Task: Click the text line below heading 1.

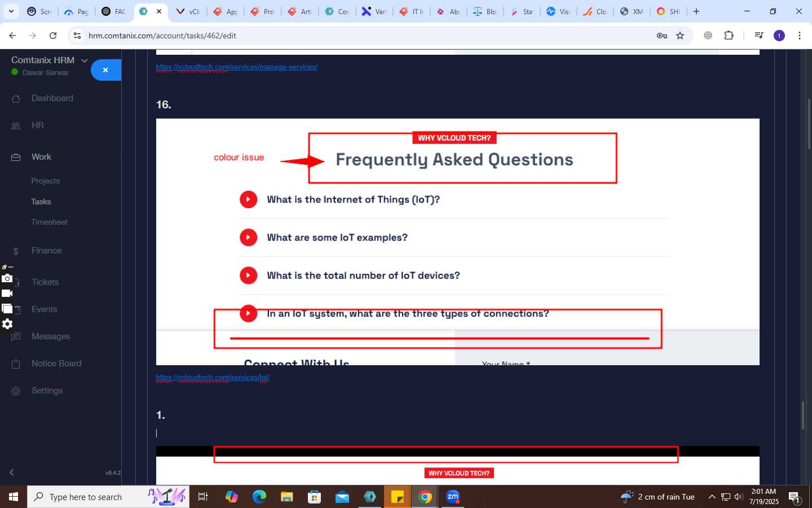Action: 458,433
